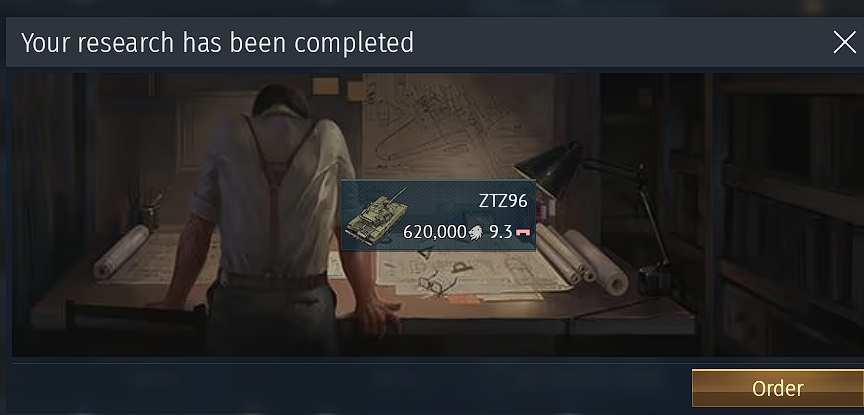Click the rolled blueprint on desk left
The image size is (864, 415).
point(121,251)
